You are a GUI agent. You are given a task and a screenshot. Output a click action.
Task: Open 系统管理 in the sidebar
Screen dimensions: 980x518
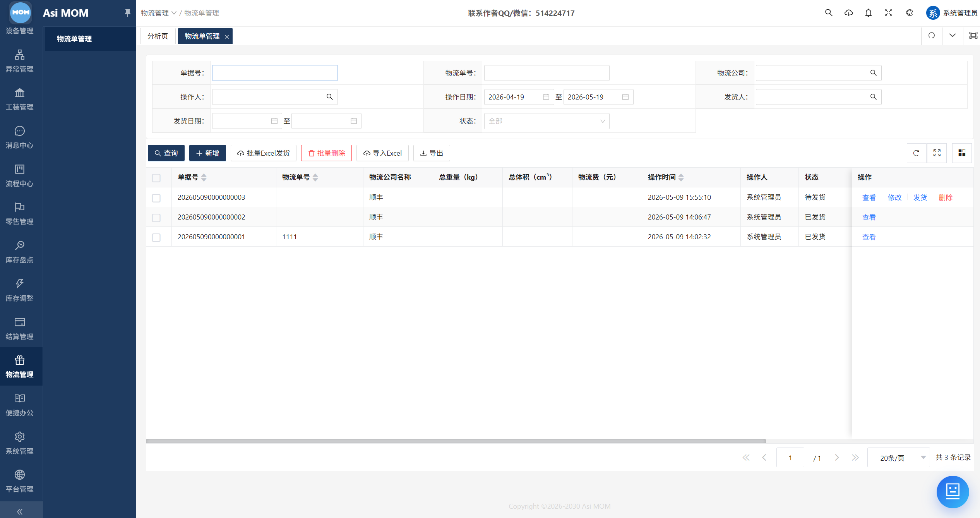coord(20,444)
